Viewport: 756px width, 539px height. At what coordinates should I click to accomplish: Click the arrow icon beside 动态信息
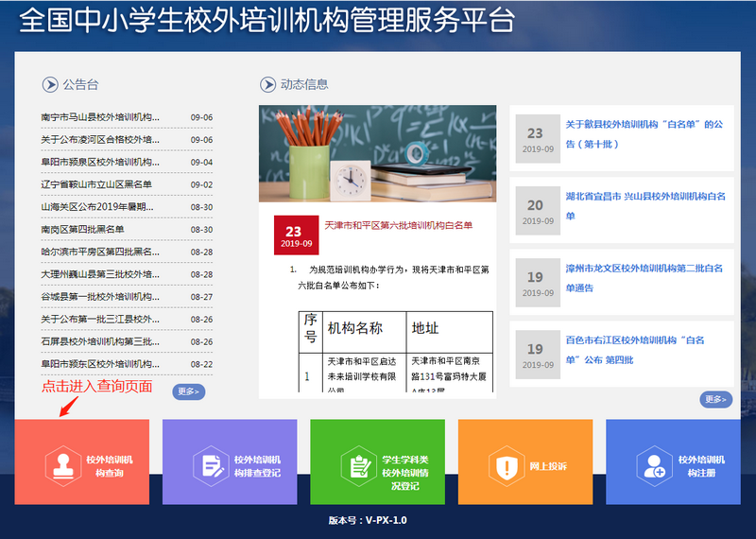(x=267, y=84)
